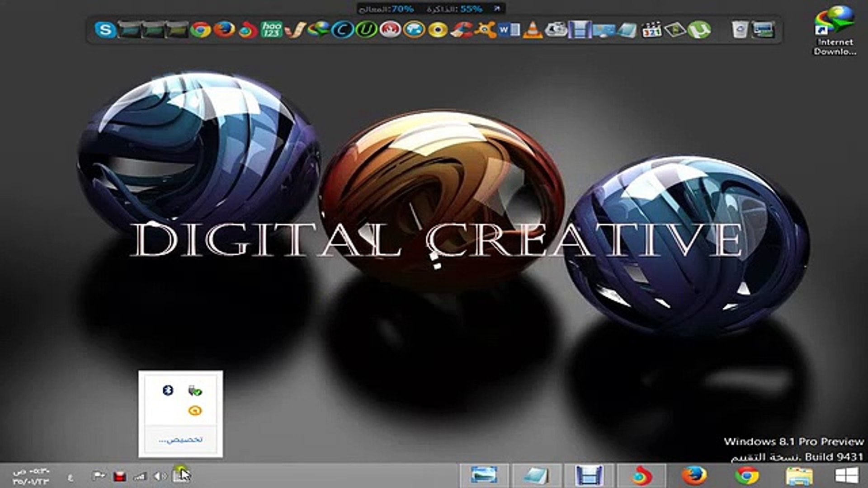Expand the CPU/memory gadget arrow
The height and width of the screenshot is (488, 868).
[x=496, y=8]
